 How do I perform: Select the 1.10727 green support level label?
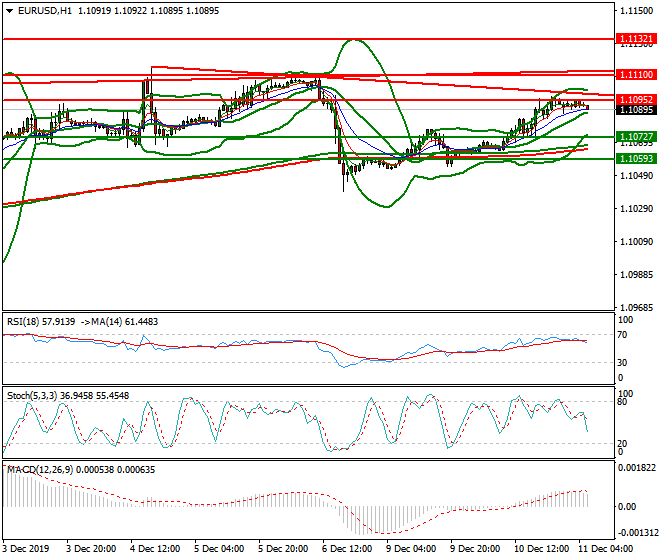(x=636, y=137)
